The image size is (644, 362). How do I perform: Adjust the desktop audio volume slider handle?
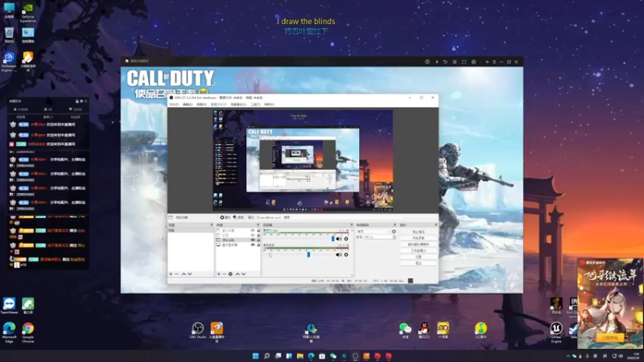308,254
